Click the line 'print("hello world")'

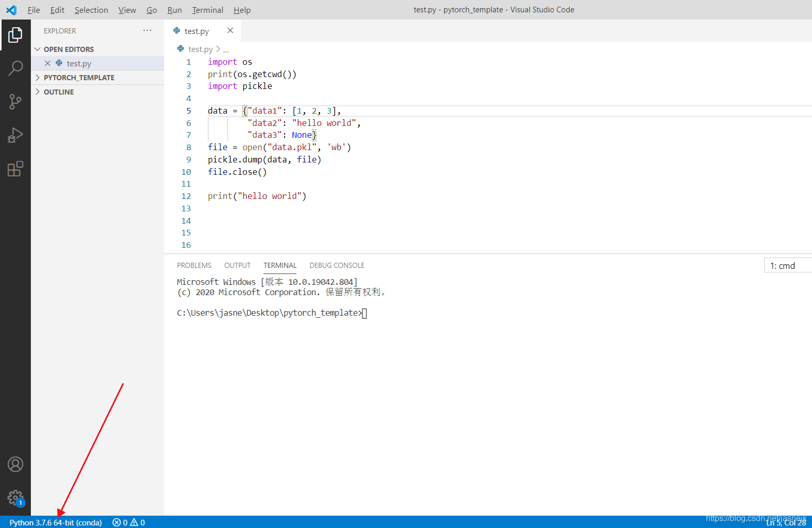point(257,196)
